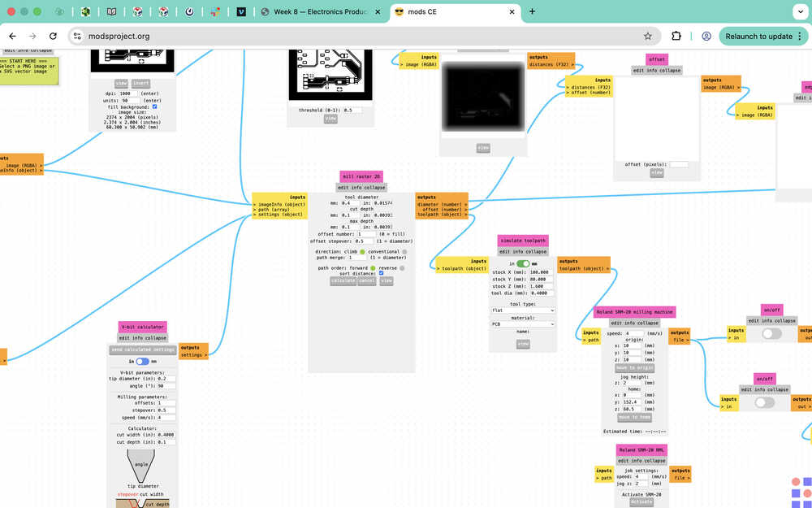The image size is (812, 508).
Task: Go back with the browser back arrow
Action: 12,37
